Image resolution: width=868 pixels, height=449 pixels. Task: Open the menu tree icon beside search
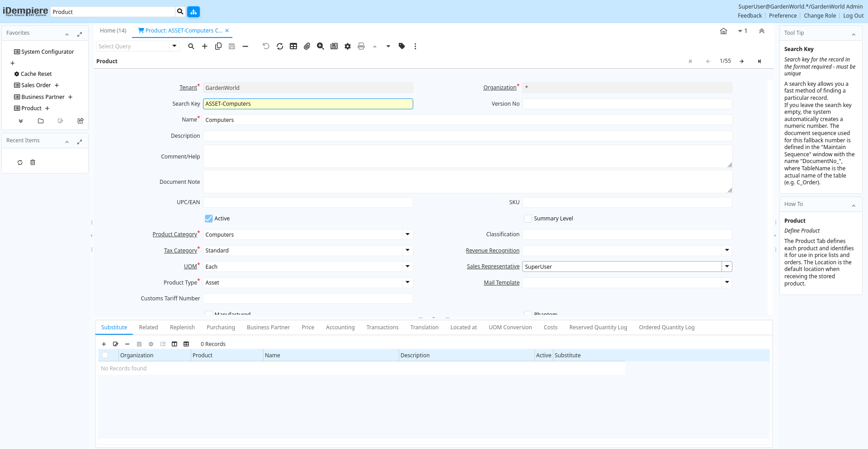[193, 12]
